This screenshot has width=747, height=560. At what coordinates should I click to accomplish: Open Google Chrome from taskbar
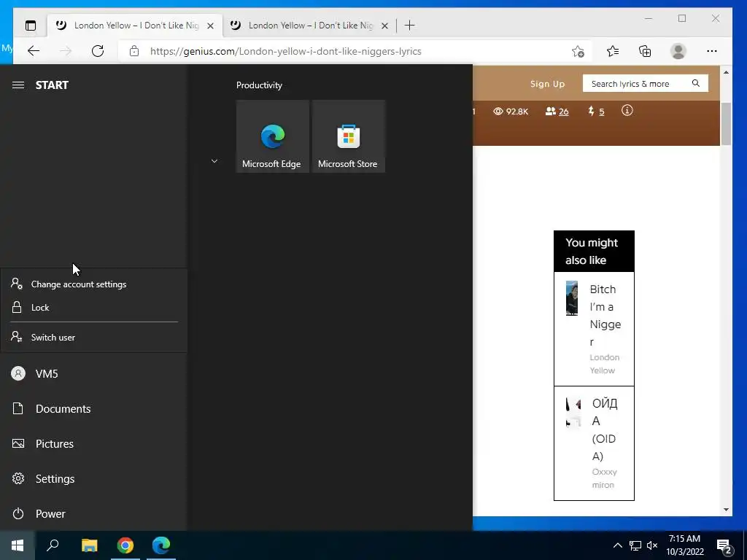pyautogui.click(x=125, y=545)
